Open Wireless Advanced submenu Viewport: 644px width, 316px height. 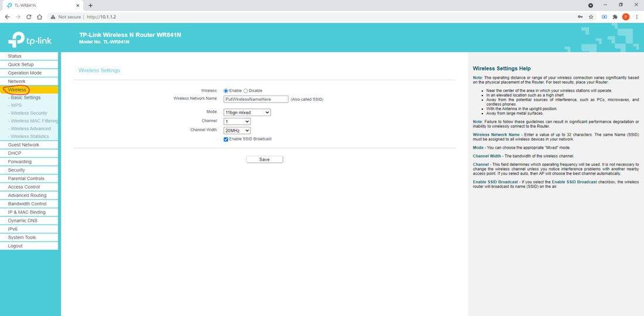[x=29, y=128]
